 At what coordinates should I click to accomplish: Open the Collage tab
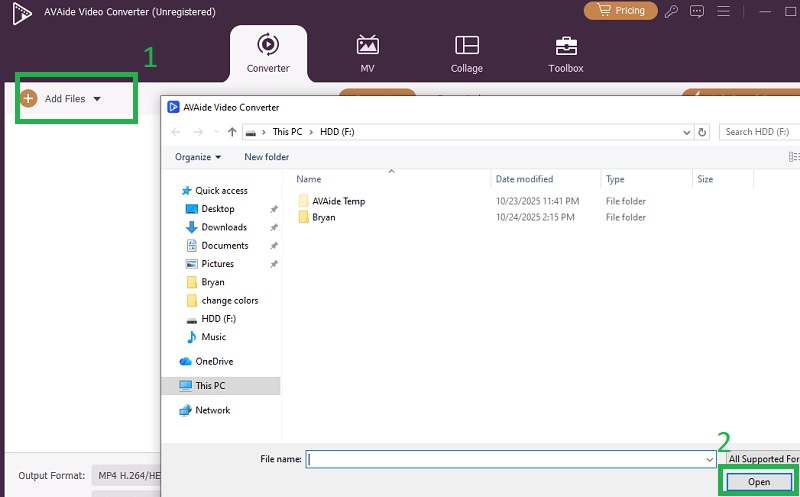point(466,54)
